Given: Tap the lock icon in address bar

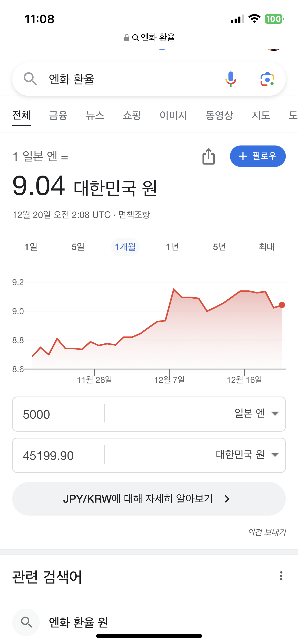Looking at the screenshot, I should point(127,38).
